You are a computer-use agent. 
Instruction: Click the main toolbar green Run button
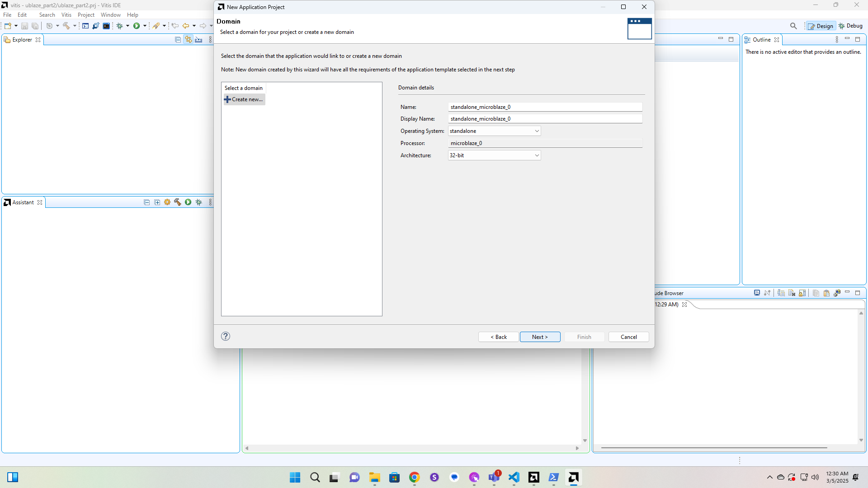pos(136,26)
